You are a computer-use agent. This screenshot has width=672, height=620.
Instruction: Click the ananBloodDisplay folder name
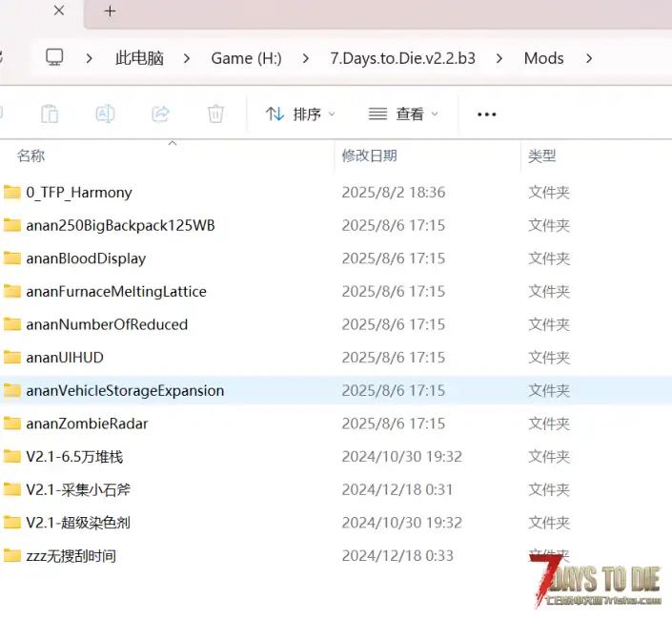coord(86,258)
